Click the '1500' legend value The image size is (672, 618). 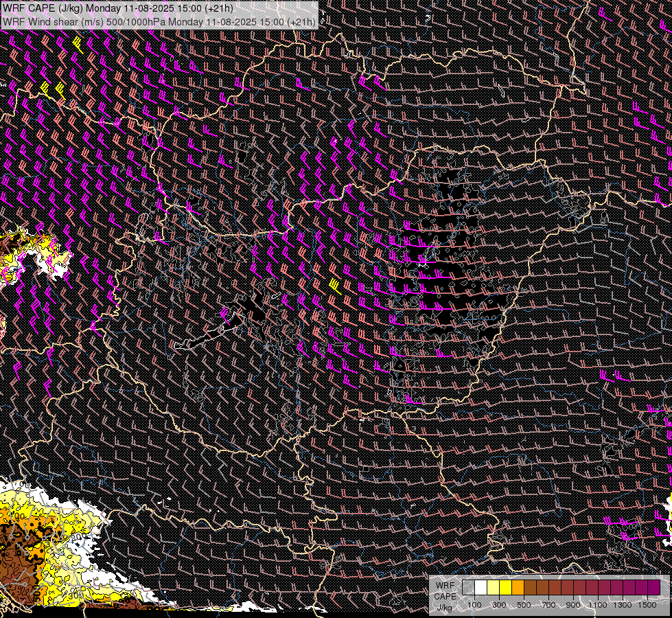click(647, 605)
